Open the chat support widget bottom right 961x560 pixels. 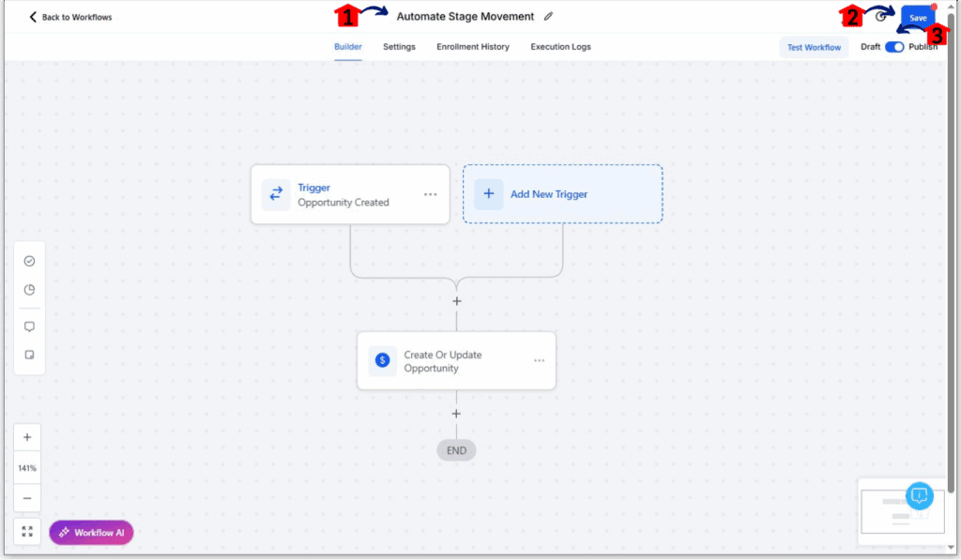(x=918, y=496)
